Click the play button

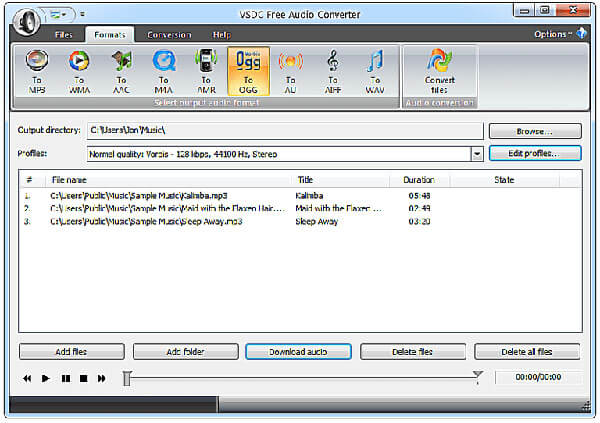tap(46, 379)
